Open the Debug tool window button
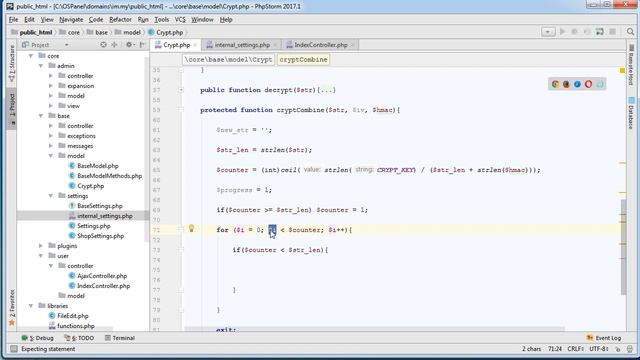Image resolution: width=640 pixels, height=360 pixels. (38, 338)
